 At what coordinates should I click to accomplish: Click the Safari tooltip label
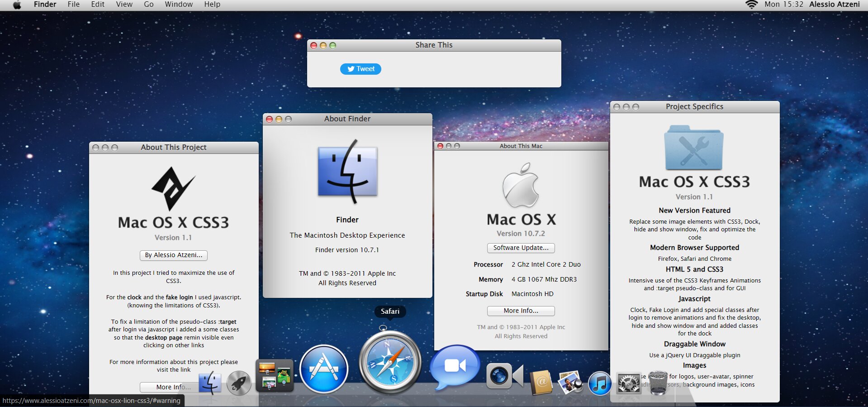coord(390,311)
